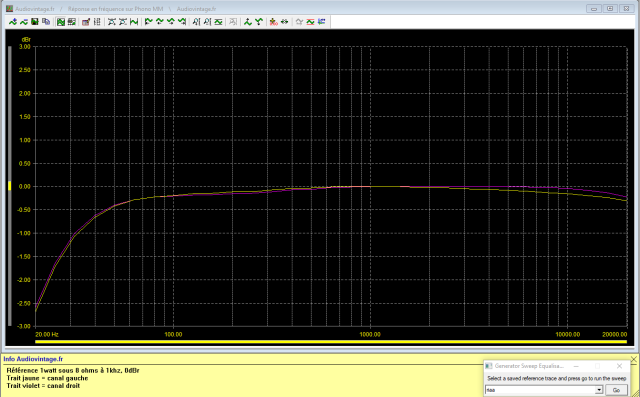Viewport: 640px width, 397px height.
Task: Click the Référence 1watt sous 8 ohms line
Action: (x=73, y=370)
